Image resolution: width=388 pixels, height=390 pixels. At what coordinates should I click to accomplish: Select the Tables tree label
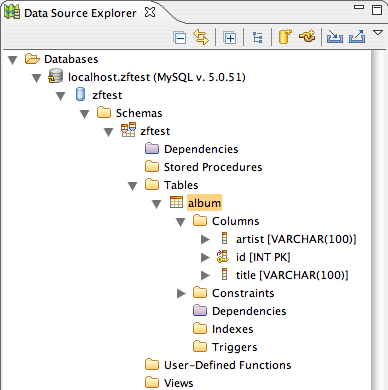pyautogui.click(x=181, y=185)
